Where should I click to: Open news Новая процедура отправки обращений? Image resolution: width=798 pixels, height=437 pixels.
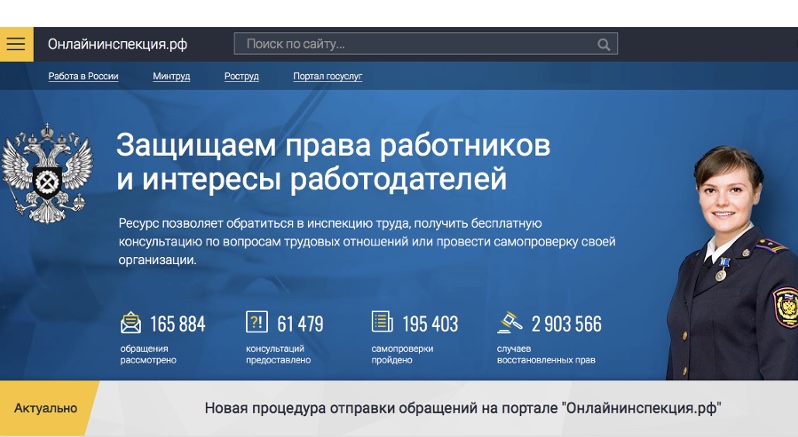pyautogui.click(x=463, y=408)
